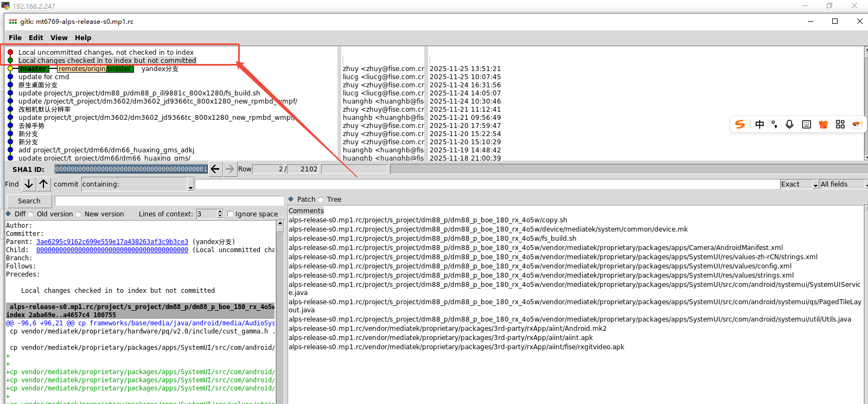Open IME toolbox grid icon
This screenshot has height=404, width=868.
pyautogui.click(x=840, y=124)
